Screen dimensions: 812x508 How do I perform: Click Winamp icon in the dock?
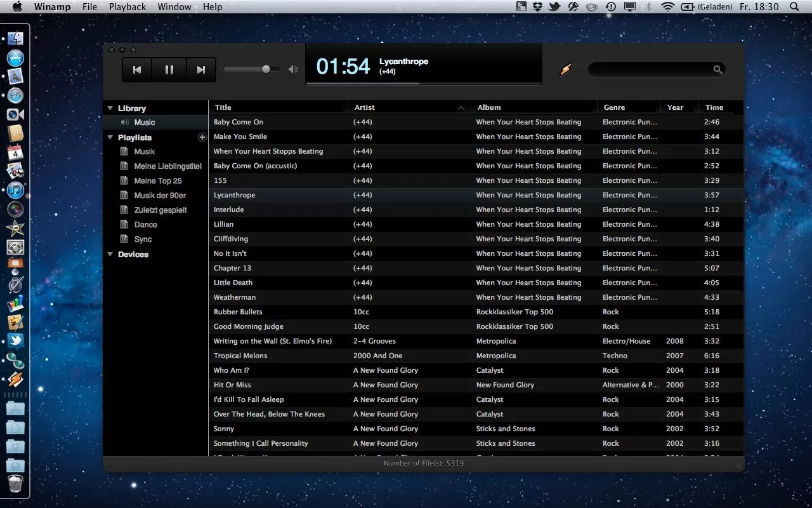[15, 379]
